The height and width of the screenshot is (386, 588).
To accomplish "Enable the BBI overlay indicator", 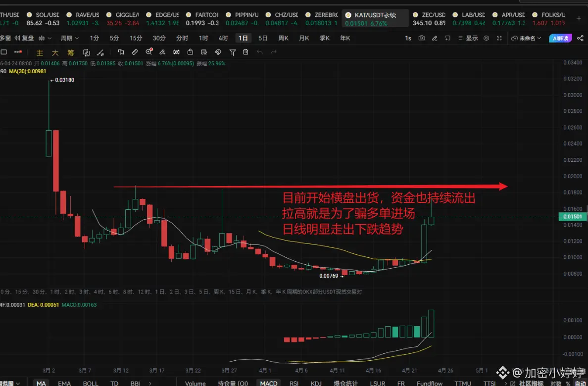I will pyautogui.click(x=135, y=383).
